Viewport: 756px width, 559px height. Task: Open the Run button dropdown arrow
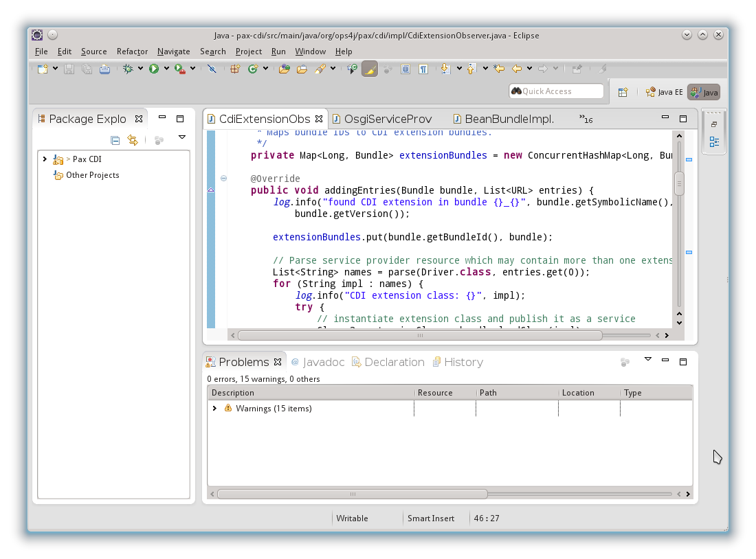point(166,69)
